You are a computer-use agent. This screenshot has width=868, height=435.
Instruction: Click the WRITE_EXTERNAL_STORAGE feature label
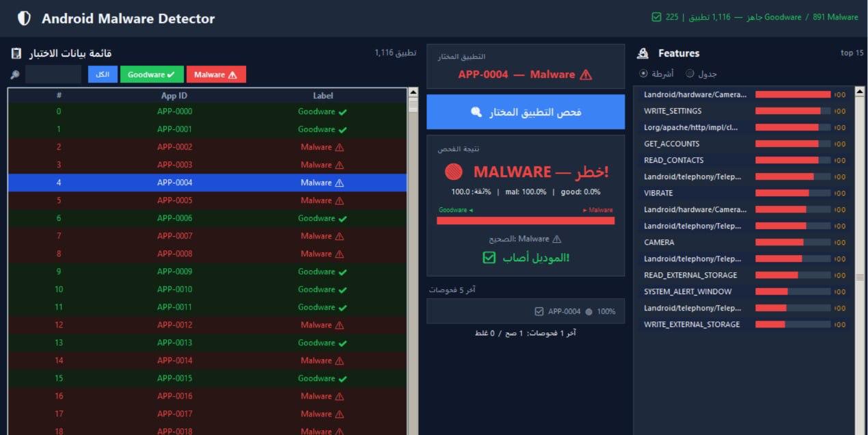(692, 324)
